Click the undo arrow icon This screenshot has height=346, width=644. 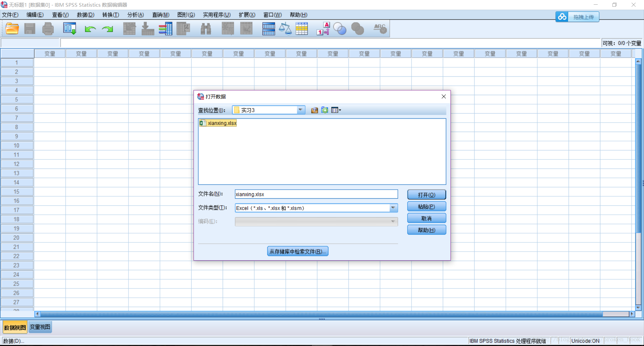click(x=90, y=29)
